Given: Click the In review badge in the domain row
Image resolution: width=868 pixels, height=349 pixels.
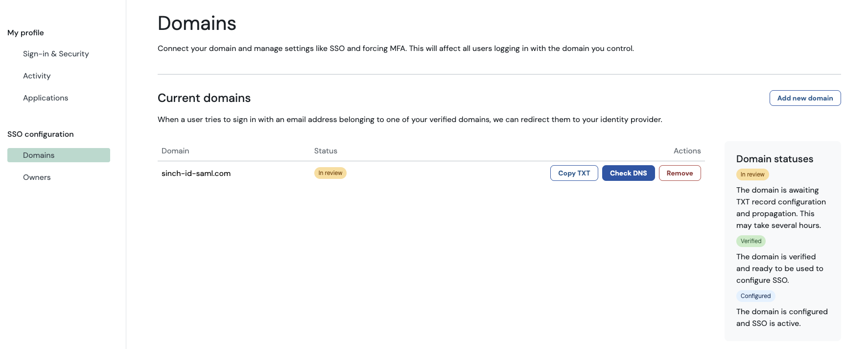Looking at the screenshot, I should click(x=330, y=173).
